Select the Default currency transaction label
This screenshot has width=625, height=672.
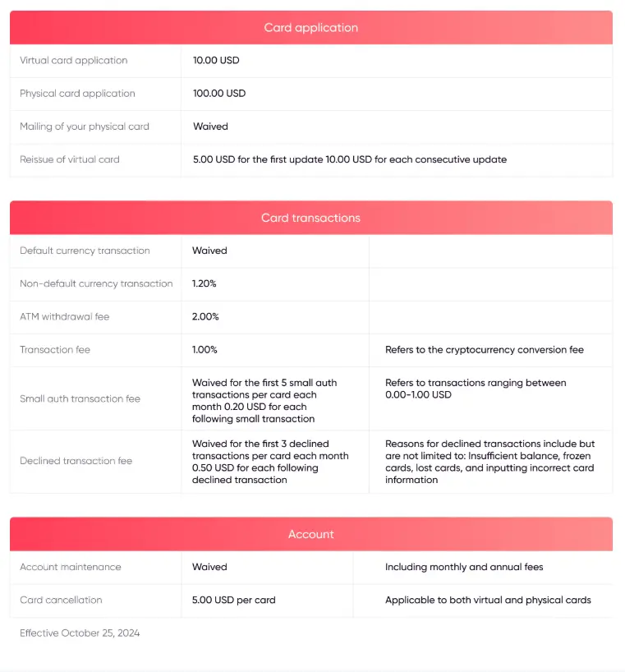[x=85, y=251]
